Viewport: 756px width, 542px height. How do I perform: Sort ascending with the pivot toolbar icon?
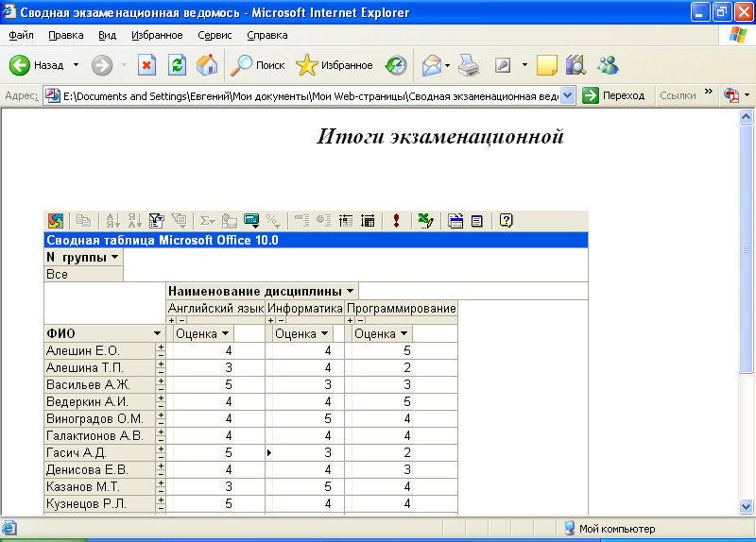pyautogui.click(x=112, y=221)
